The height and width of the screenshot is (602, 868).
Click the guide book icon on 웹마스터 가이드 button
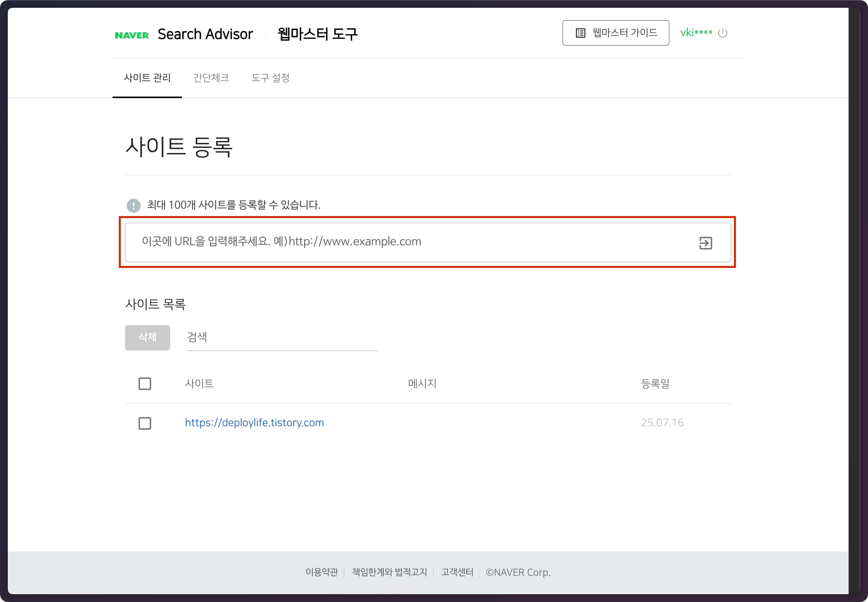pos(580,33)
